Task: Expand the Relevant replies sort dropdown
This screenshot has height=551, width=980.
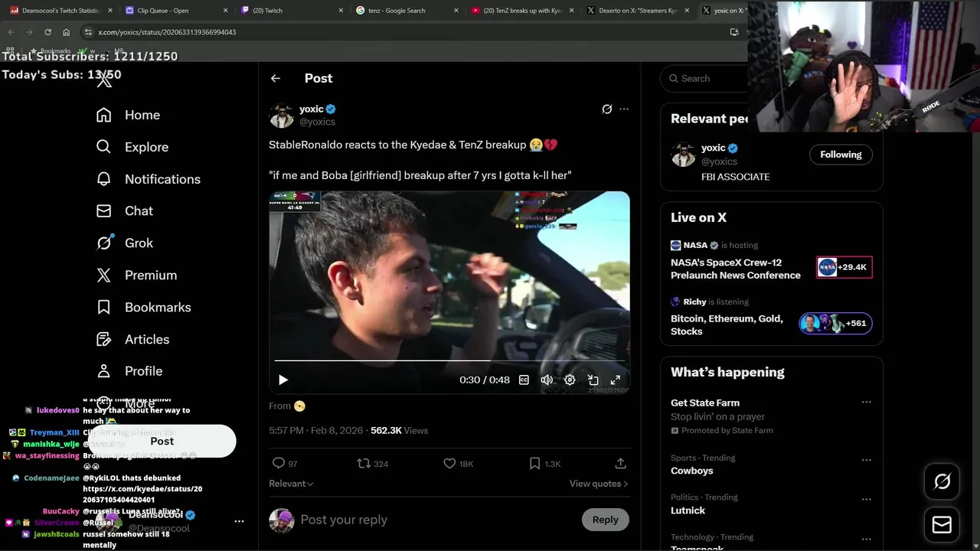Action: (291, 484)
